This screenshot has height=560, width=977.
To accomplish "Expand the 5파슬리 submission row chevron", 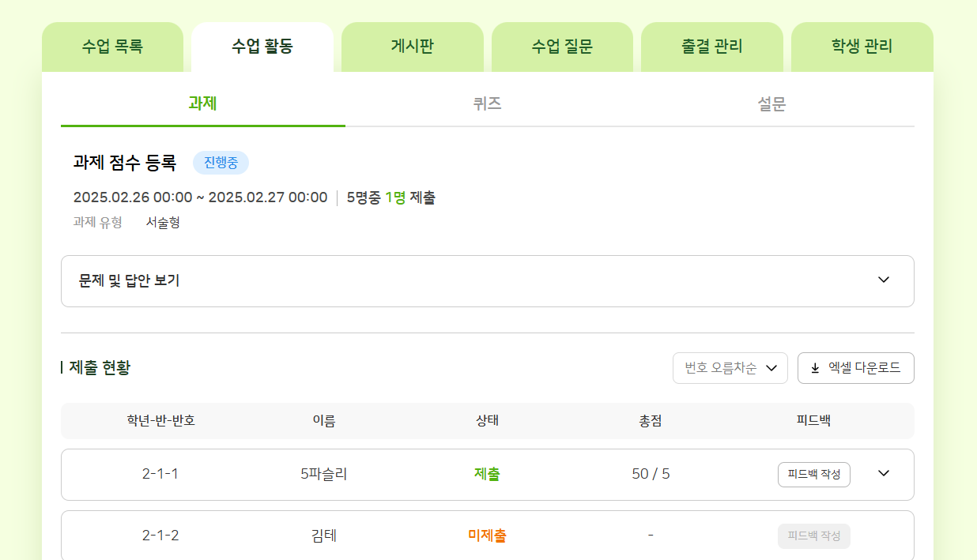I will point(884,474).
